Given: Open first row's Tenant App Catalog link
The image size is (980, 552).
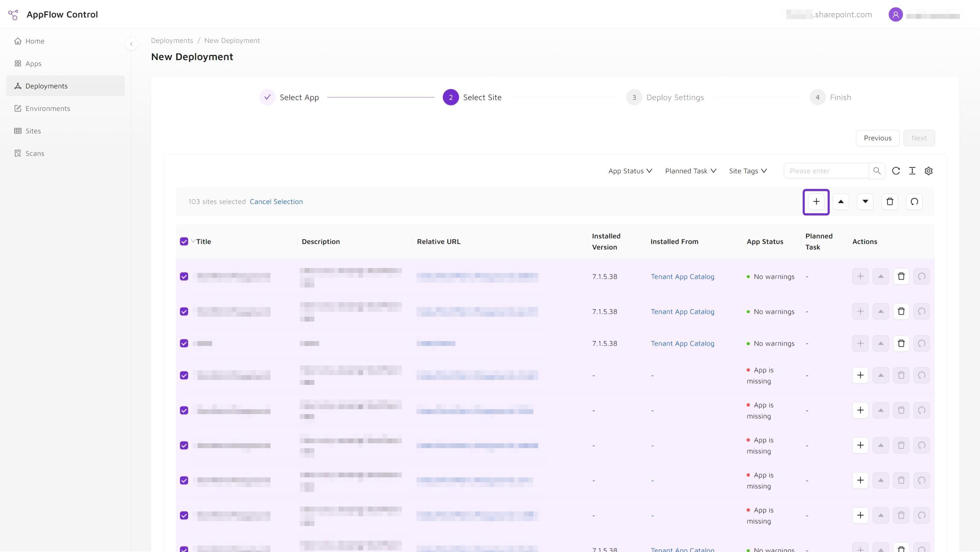Looking at the screenshot, I should [682, 276].
